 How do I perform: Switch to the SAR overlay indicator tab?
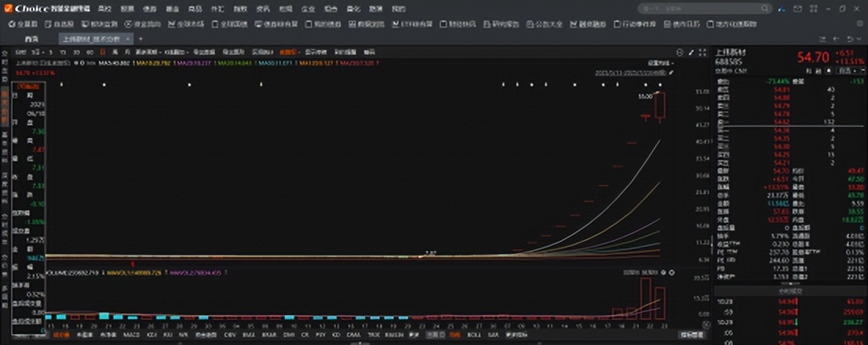point(493,335)
